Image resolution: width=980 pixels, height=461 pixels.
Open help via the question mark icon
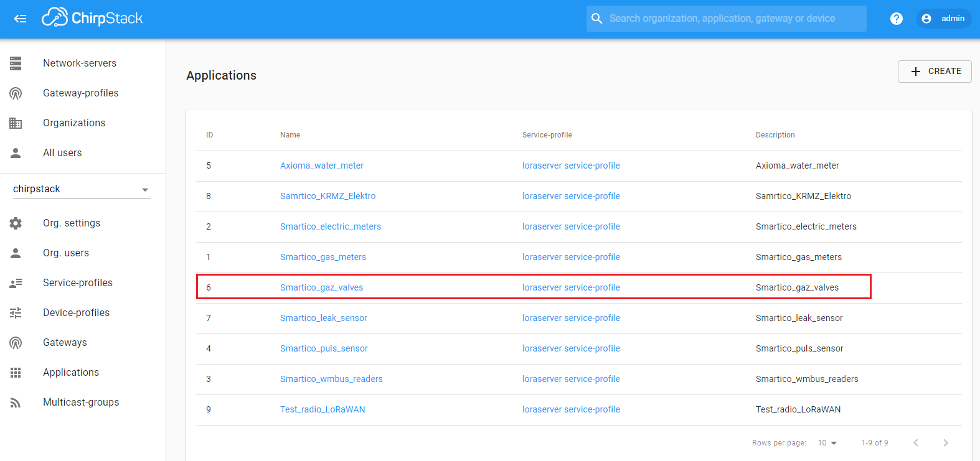click(x=896, y=19)
